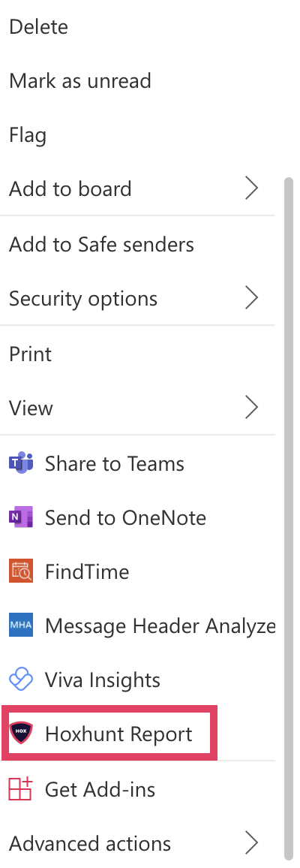Viewport: 300px width, 868px height.
Task: Open the Hoxhunt Report label
Action: (x=118, y=734)
